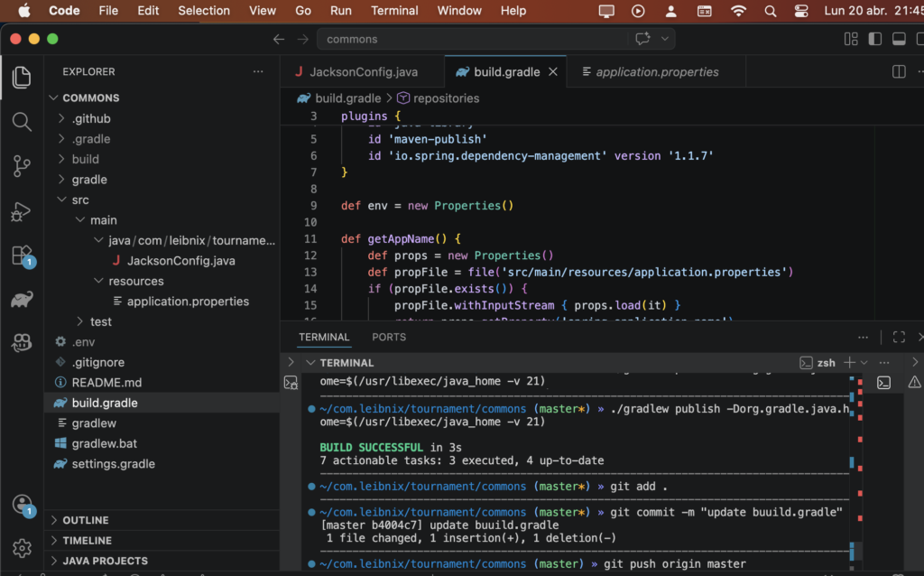Collapse the src folder in Explorer

point(80,200)
